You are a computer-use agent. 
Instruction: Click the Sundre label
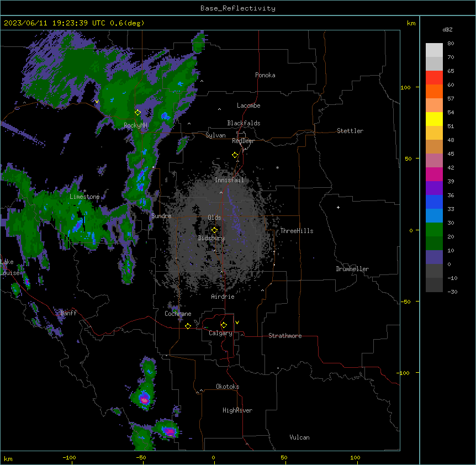tap(161, 216)
